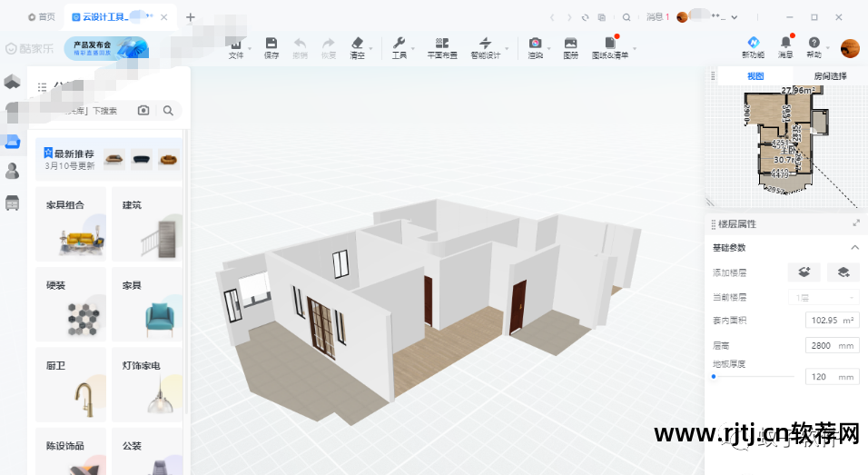This screenshot has width=868, height=475.
Task: Select the house model sidebar icon
Action: [12, 82]
